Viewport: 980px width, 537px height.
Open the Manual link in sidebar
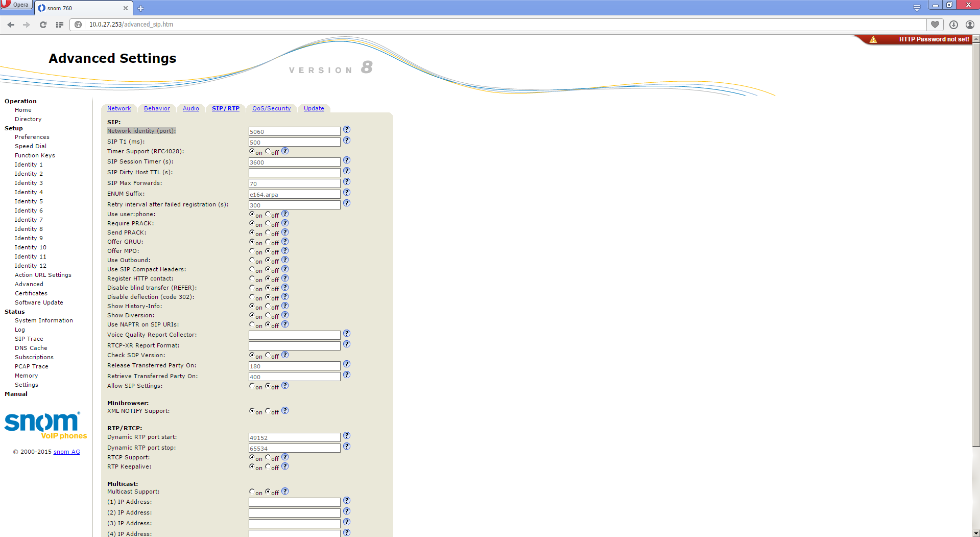(16, 394)
